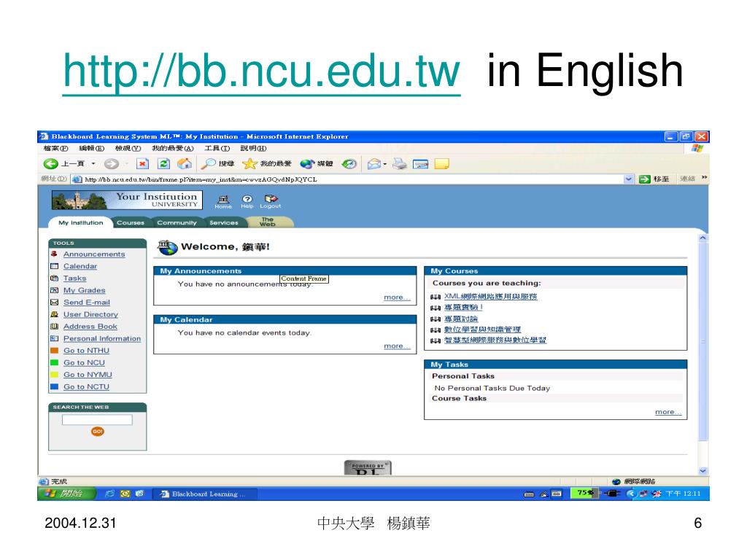
Task: Click the Mail envelope toolbar icon
Action: pos(374,164)
